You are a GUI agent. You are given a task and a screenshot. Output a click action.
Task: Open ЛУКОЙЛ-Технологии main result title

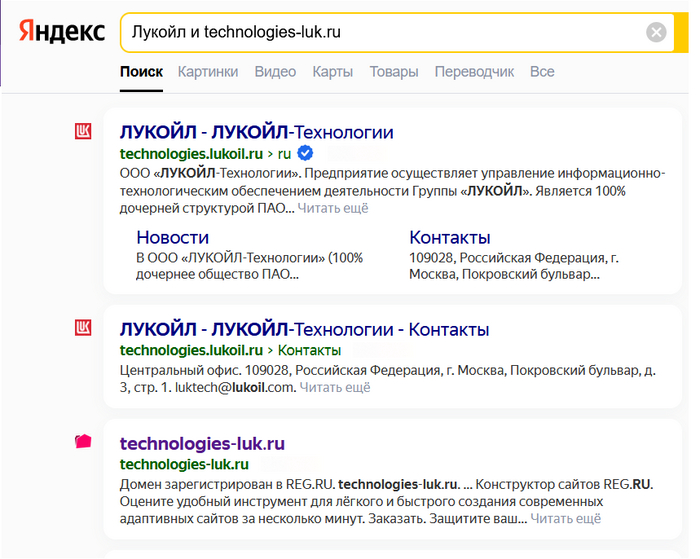tap(256, 132)
